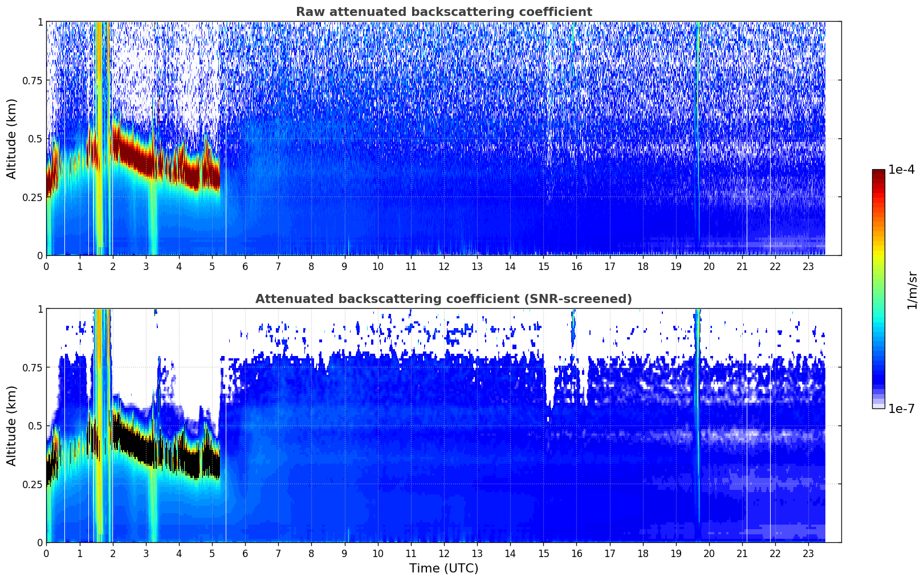The image size is (924, 581).
Task: Click time tick '20' under the raw plot
Action: (709, 266)
